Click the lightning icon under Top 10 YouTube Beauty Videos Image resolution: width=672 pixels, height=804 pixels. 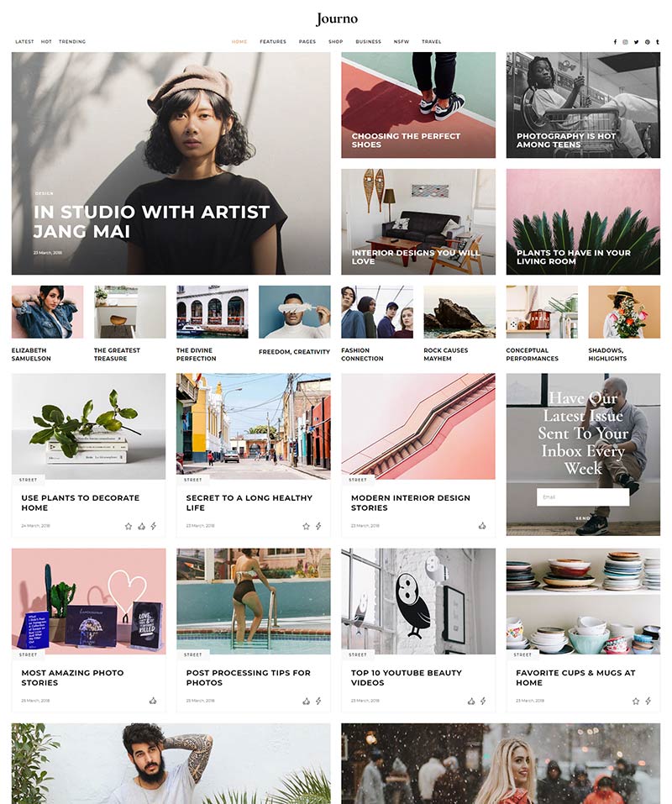click(x=483, y=701)
